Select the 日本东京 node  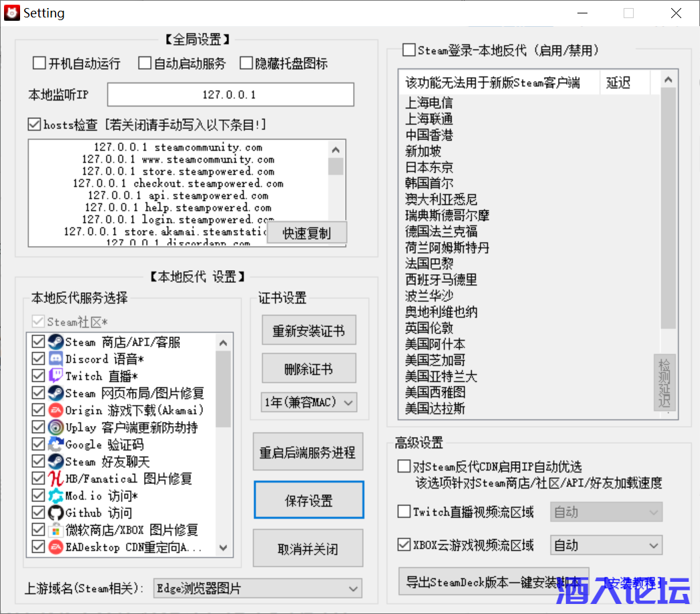pos(429,167)
